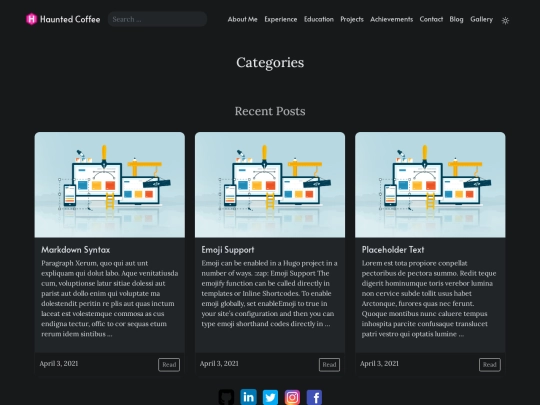540x405 pixels.
Task: Open the Experience nav item
Action: tap(281, 19)
